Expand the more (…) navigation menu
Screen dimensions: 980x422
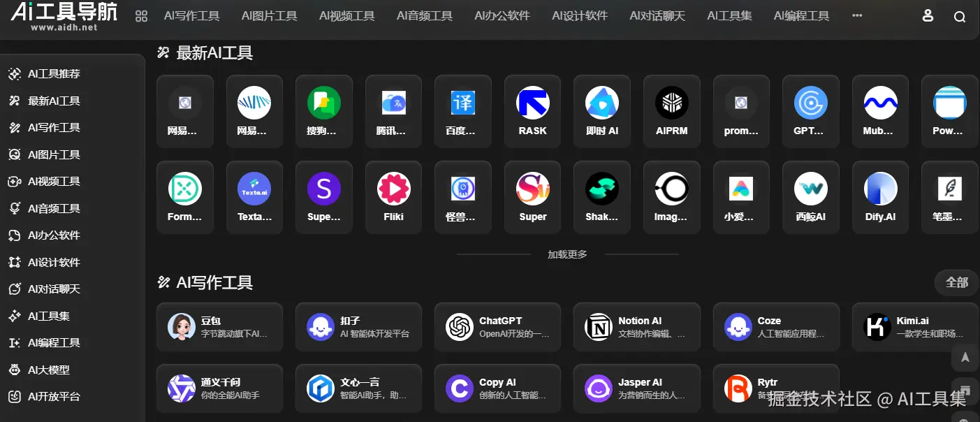[x=857, y=16]
